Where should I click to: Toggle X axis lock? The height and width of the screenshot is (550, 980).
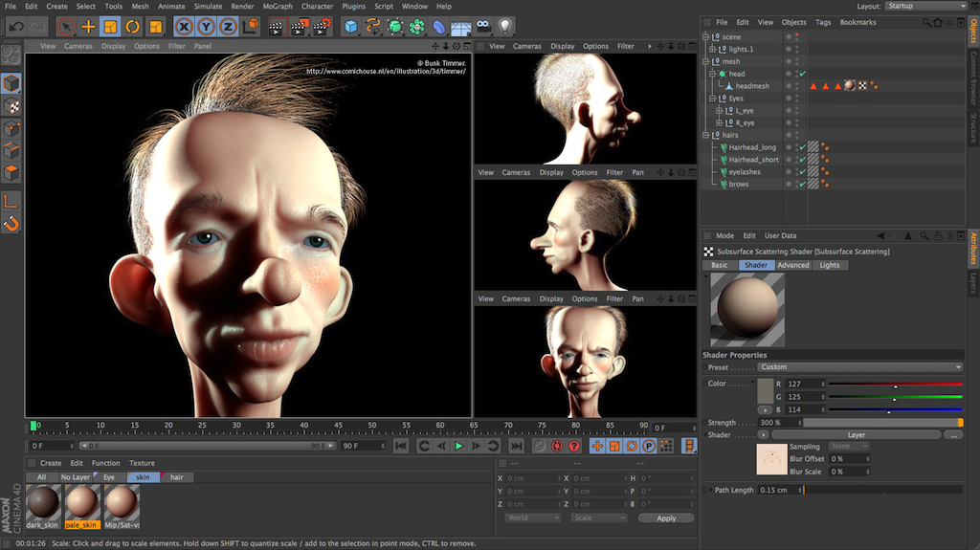[x=184, y=26]
